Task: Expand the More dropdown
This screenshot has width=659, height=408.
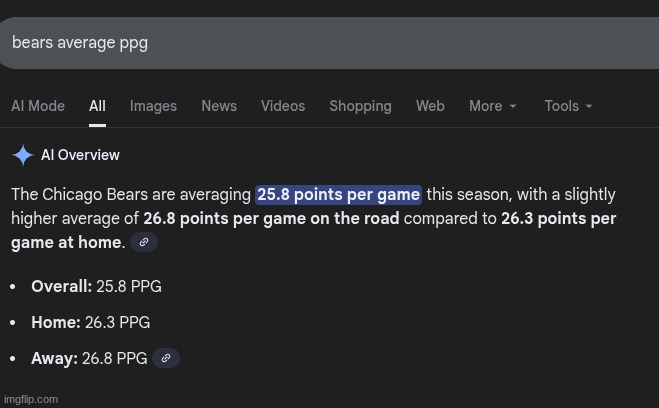Action: (493, 106)
